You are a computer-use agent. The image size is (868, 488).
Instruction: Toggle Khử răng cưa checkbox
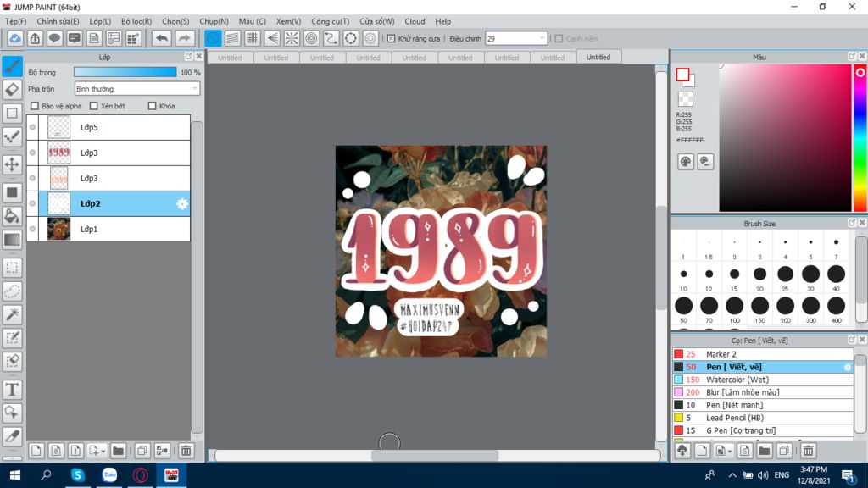391,39
